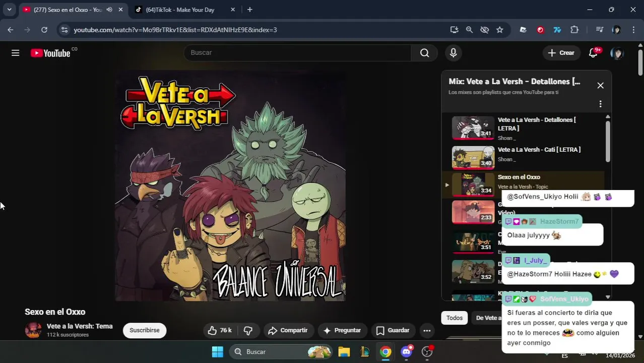Close the TikTok tab
This screenshot has height=363, width=644.
coord(233,10)
